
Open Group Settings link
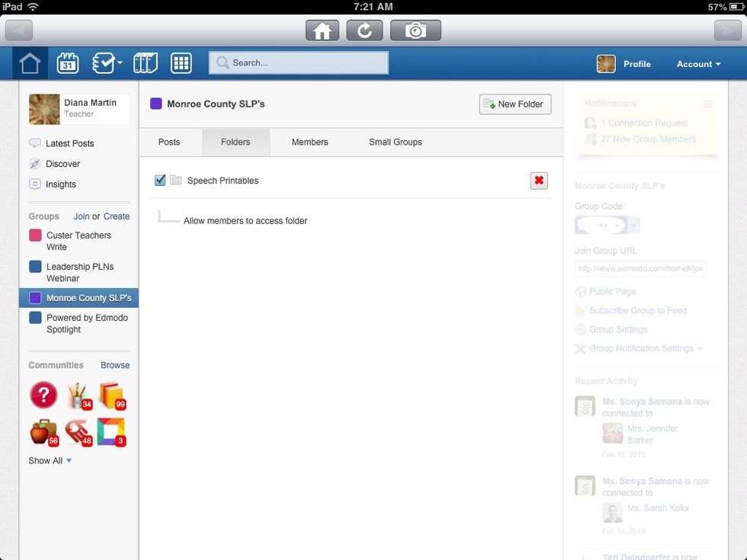(618, 329)
